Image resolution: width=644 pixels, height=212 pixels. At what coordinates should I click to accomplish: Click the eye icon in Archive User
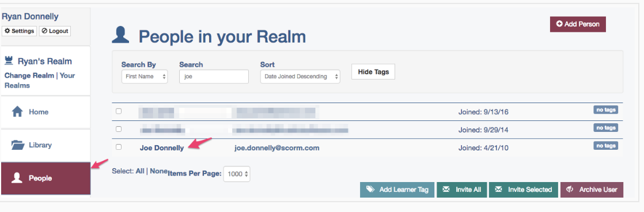570,190
